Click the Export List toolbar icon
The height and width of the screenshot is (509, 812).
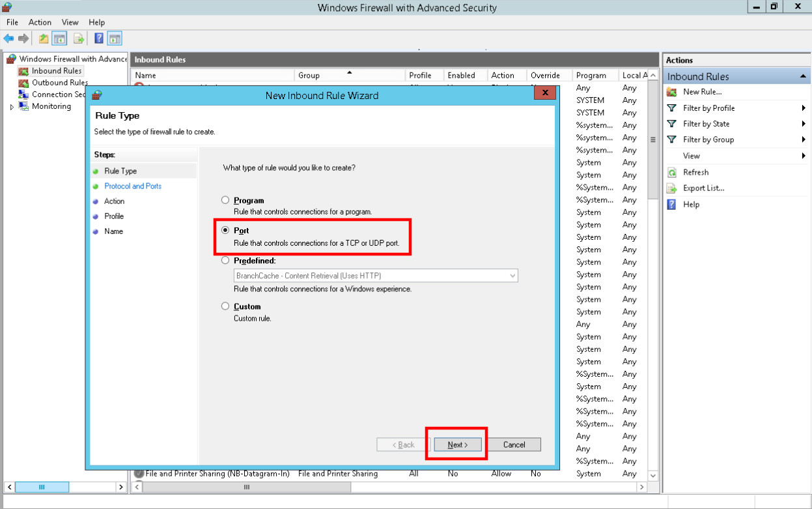79,38
